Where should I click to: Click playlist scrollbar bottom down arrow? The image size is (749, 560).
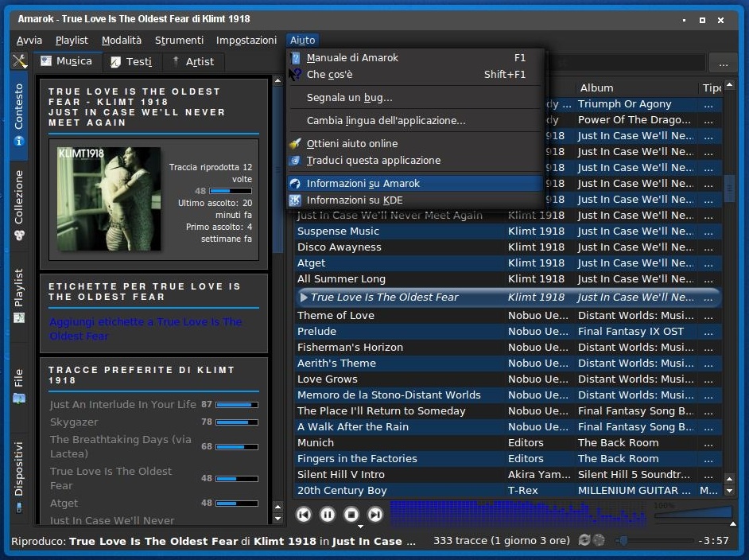729,490
